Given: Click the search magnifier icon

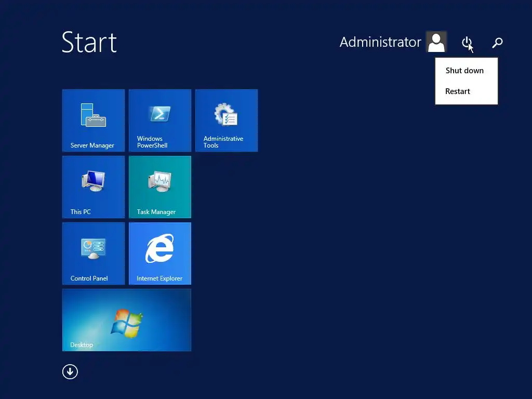Looking at the screenshot, I should (x=497, y=43).
